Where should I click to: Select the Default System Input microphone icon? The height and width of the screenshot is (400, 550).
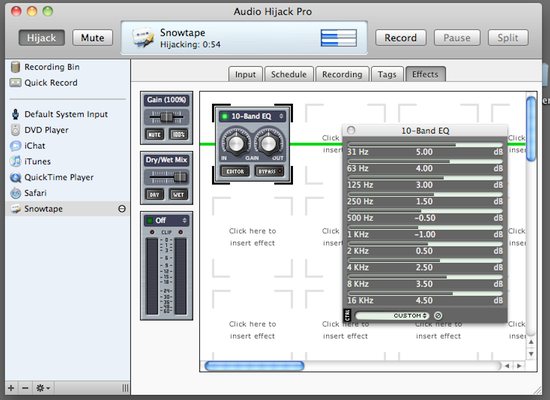coord(15,114)
